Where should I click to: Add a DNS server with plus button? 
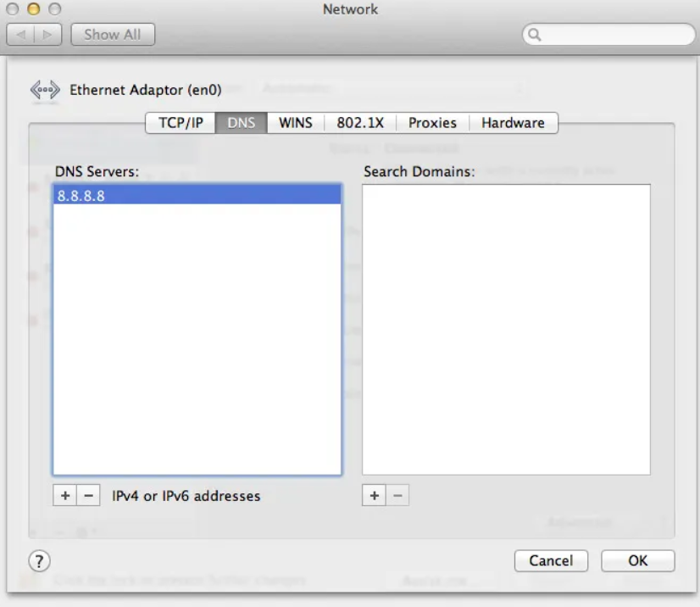(65, 495)
